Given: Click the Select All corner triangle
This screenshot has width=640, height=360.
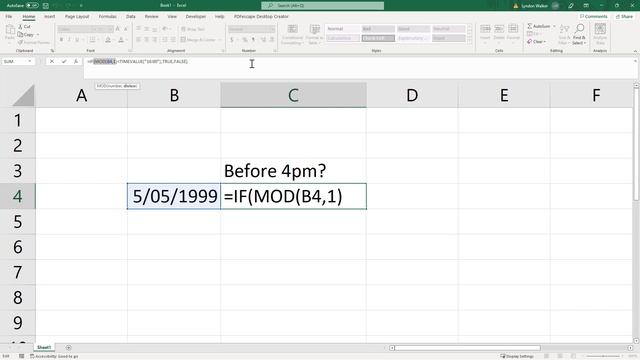Looking at the screenshot, I should click(24, 96).
